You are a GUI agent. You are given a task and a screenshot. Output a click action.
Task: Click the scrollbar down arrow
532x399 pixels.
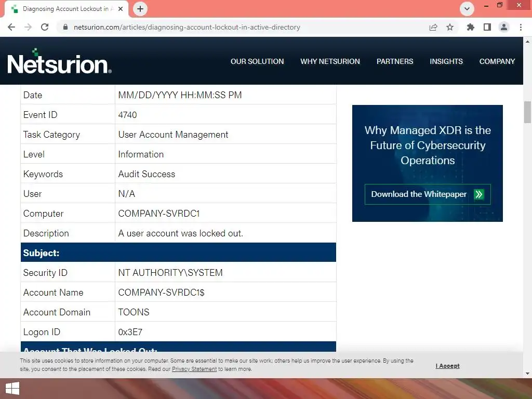coord(528,374)
